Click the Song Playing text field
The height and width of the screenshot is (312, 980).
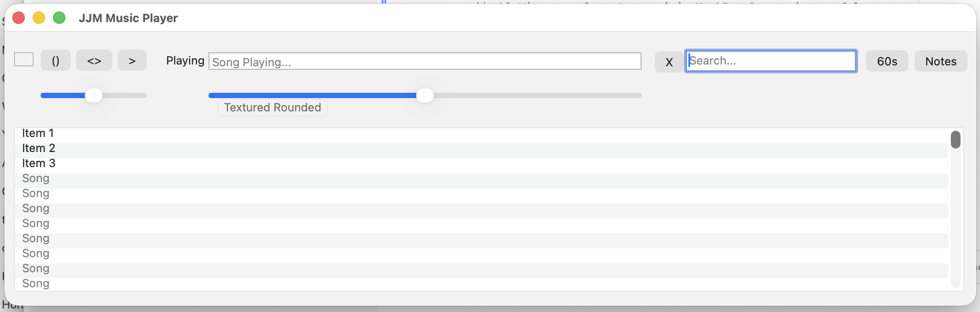pos(425,61)
